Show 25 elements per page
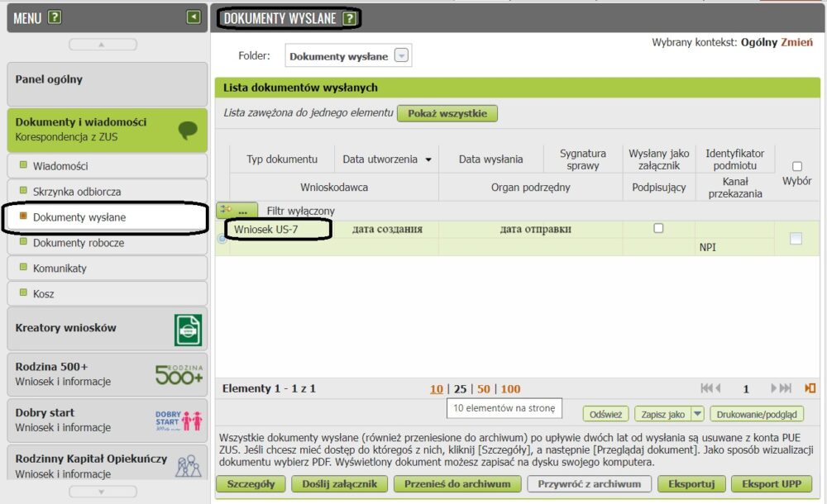827x504 pixels. pyautogui.click(x=460, y=389)
